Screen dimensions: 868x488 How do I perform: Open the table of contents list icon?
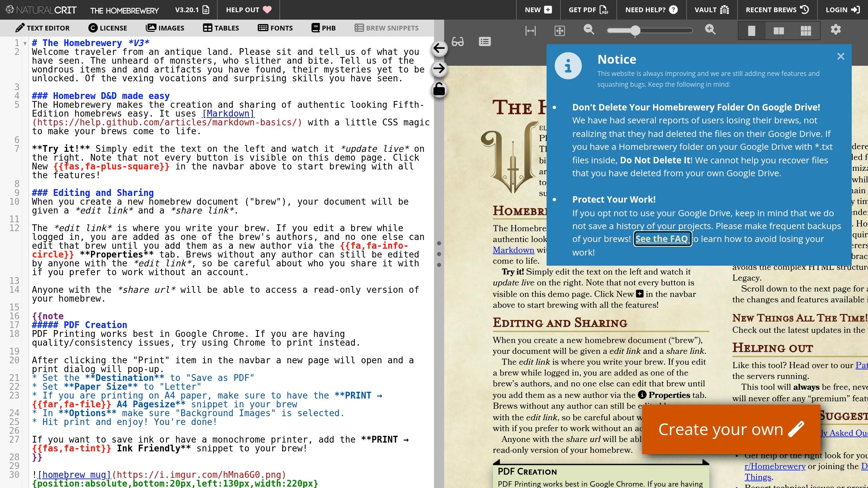tap(485, 42)
